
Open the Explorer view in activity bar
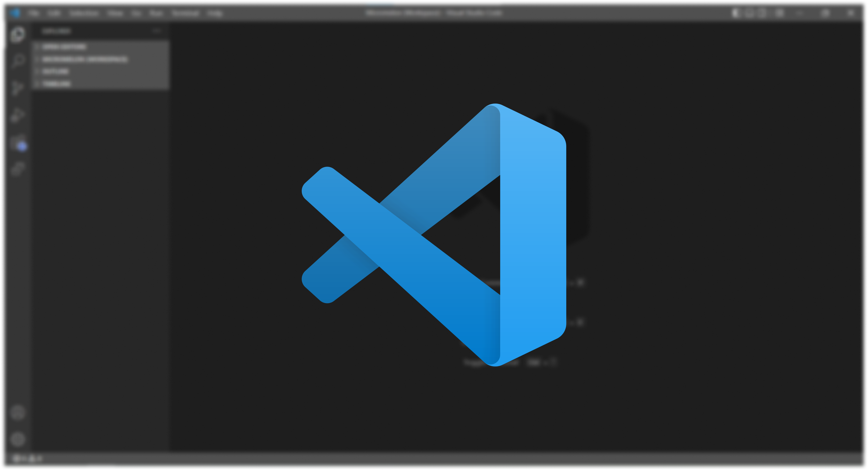[17, 35]
